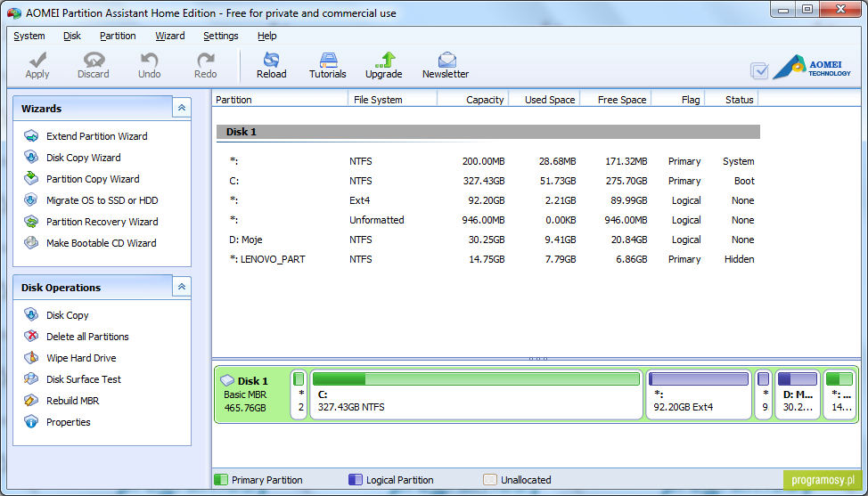This screenshot has width=868, height=496.
Task: Open Partition Recovery Wizard link
Action: click(x=102, y=222)
